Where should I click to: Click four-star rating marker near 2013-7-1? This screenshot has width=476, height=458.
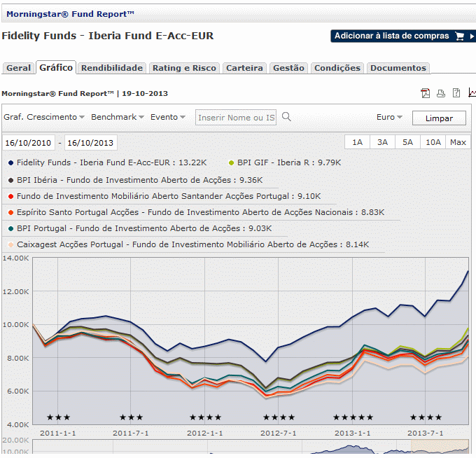point(426,417)
